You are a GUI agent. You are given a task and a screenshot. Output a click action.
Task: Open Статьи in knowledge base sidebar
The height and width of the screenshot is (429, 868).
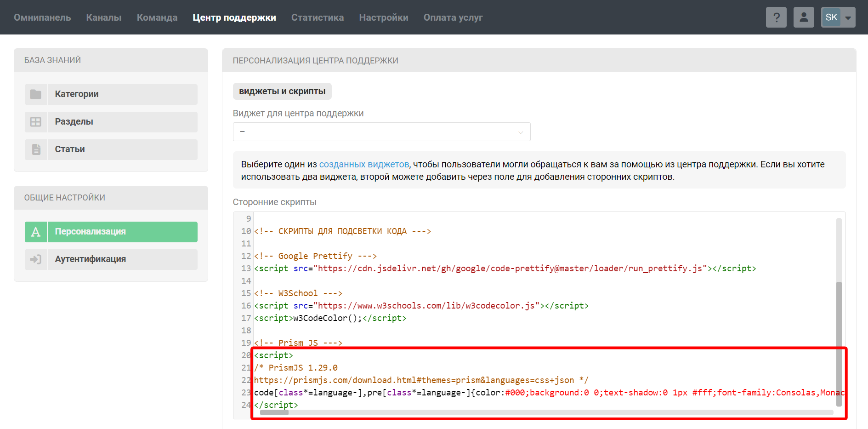(x=111, y=149)
